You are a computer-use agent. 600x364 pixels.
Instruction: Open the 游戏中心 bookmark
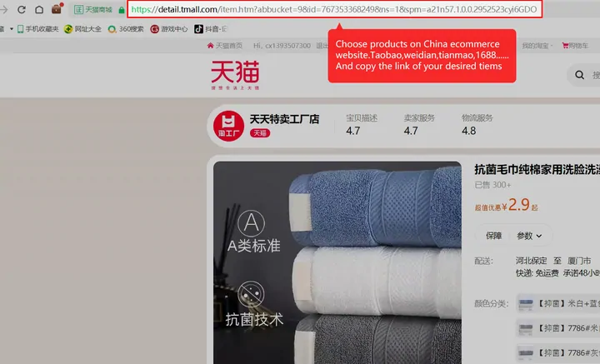pos(168,29)
